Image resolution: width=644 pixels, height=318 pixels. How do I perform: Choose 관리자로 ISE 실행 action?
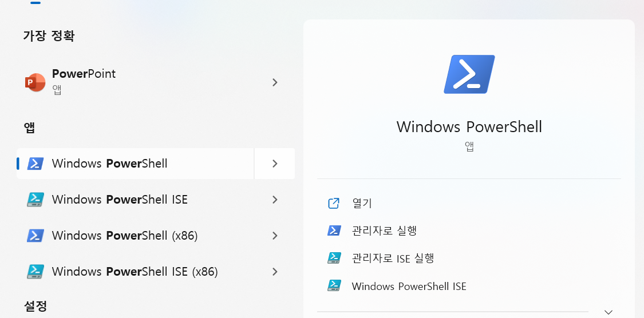click(x=393, y=258)
